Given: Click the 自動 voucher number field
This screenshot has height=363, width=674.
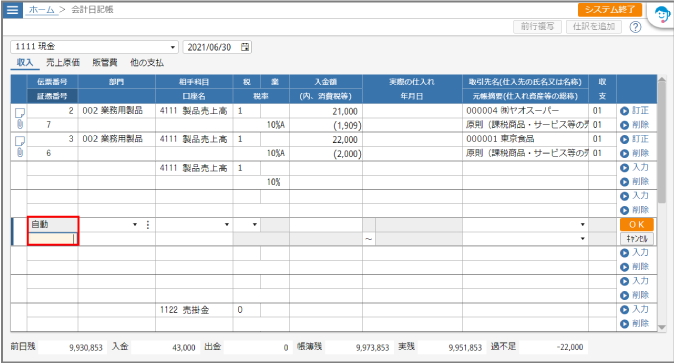Looking at the screenshot, I should click(52, 225).
